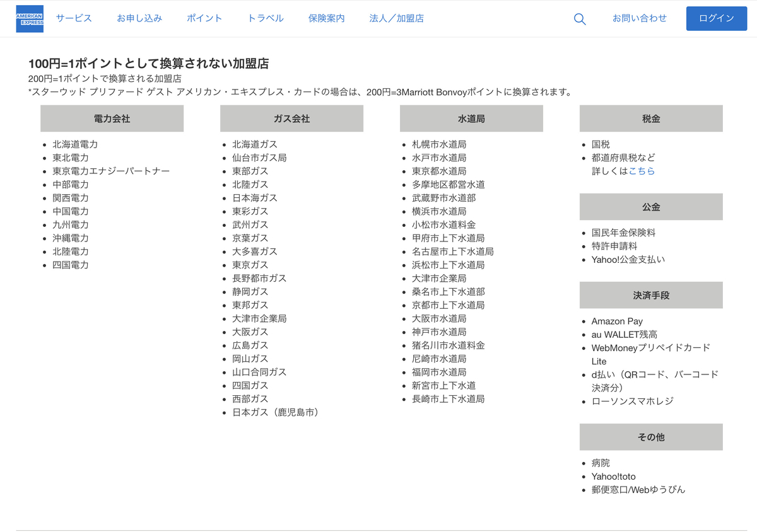The width and height of the screenshot is (757, 532).
Task: Click the 病院 entry
Action: pyautogui.click(x=601, y=463)
